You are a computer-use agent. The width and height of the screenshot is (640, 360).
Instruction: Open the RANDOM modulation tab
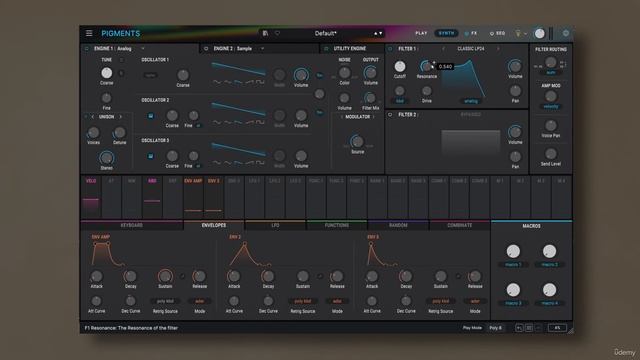398,225
